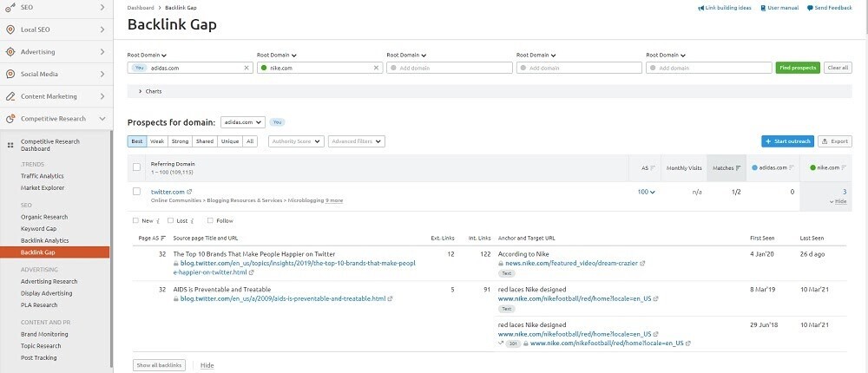Image resolution: width=868 pixels, height=373 pixels.
Task: Click info icon beside New filter
Action: [x=158, y=221]
